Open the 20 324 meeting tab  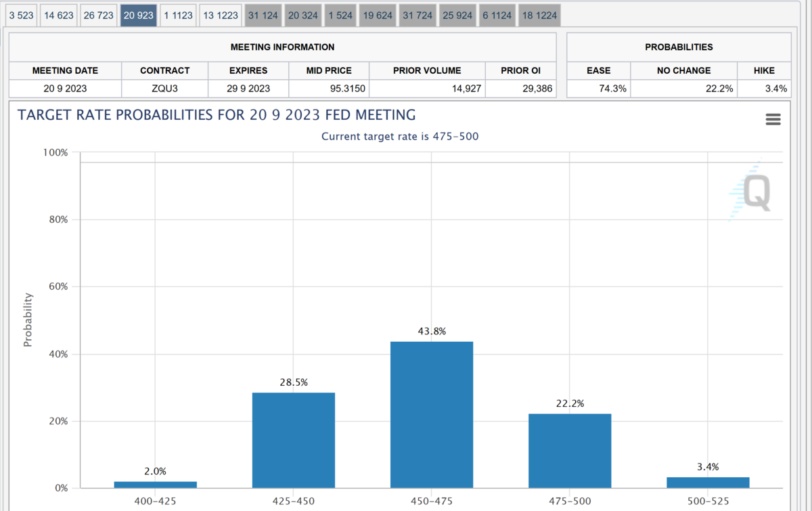click(x=302, y=15)
